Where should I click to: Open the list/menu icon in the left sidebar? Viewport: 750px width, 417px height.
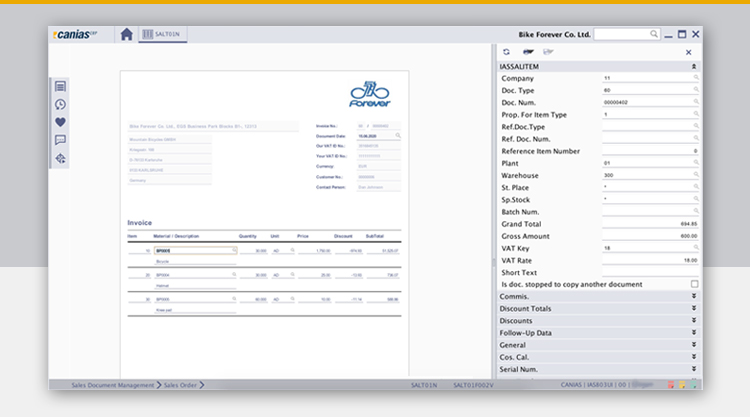(x=60, y=87)
